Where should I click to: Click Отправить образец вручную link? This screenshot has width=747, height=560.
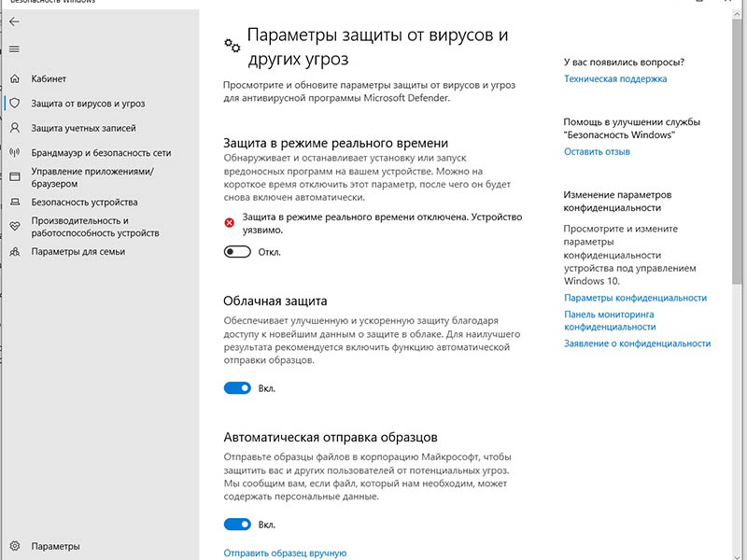pos(285,553)
